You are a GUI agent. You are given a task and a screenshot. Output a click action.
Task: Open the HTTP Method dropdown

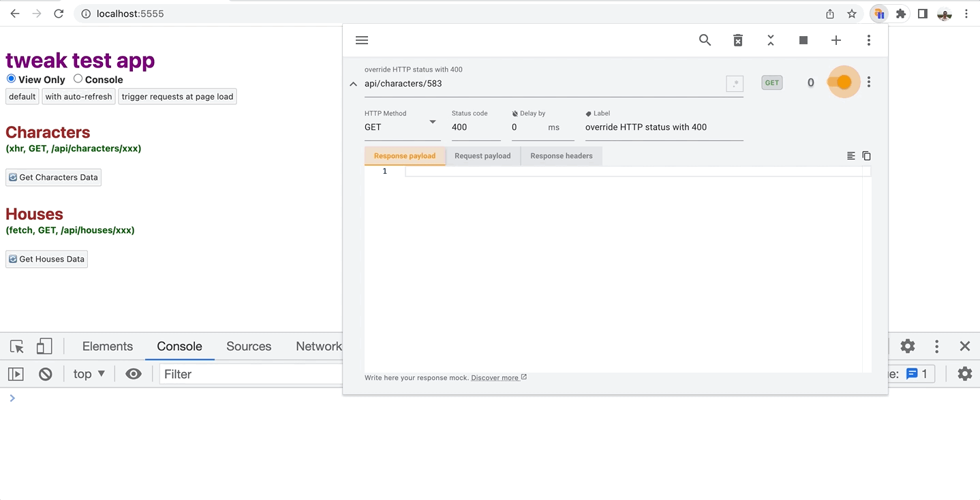point(401,127)
